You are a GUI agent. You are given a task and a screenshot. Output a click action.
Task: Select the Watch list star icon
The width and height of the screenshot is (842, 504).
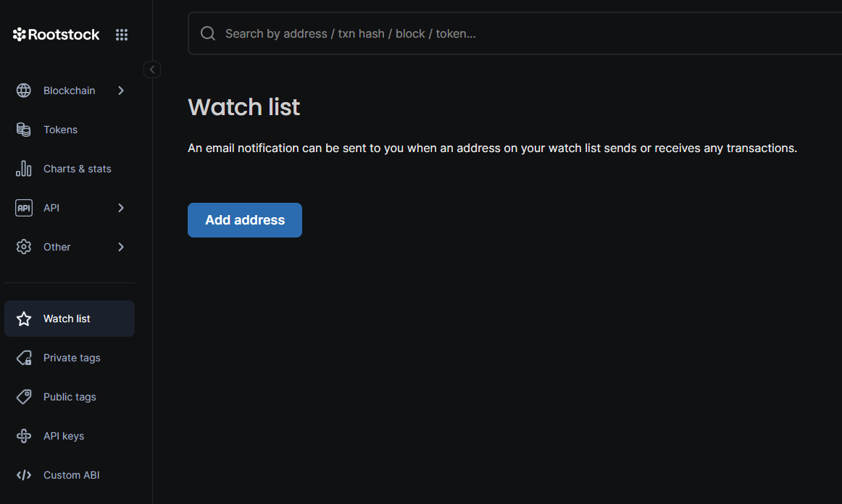click(23, 318)
